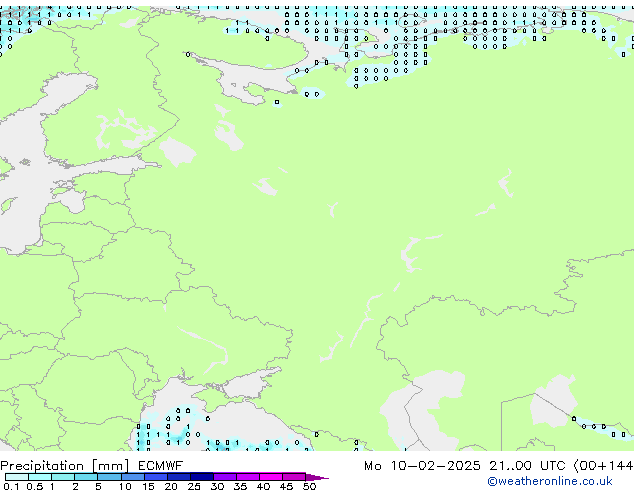Click the 1 to 2 mm legend swatch
The height and width of the screenshot is (490, 634).
click(63, 477)
